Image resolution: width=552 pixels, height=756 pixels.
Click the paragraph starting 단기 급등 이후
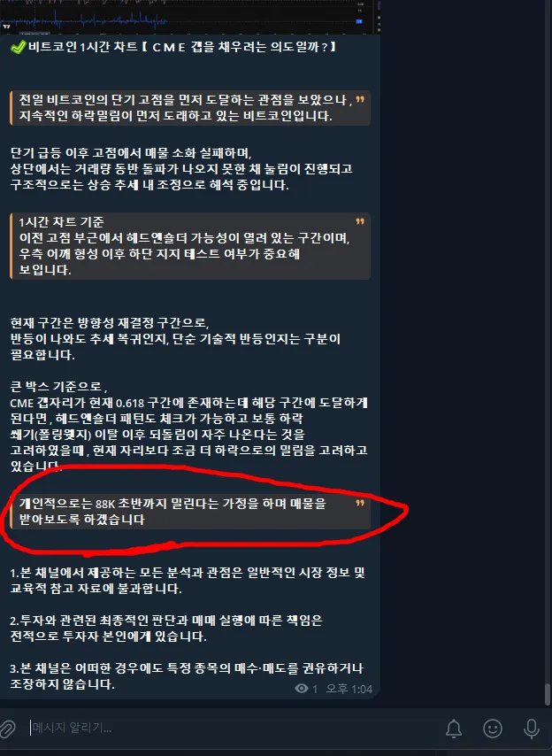(181, 169)
